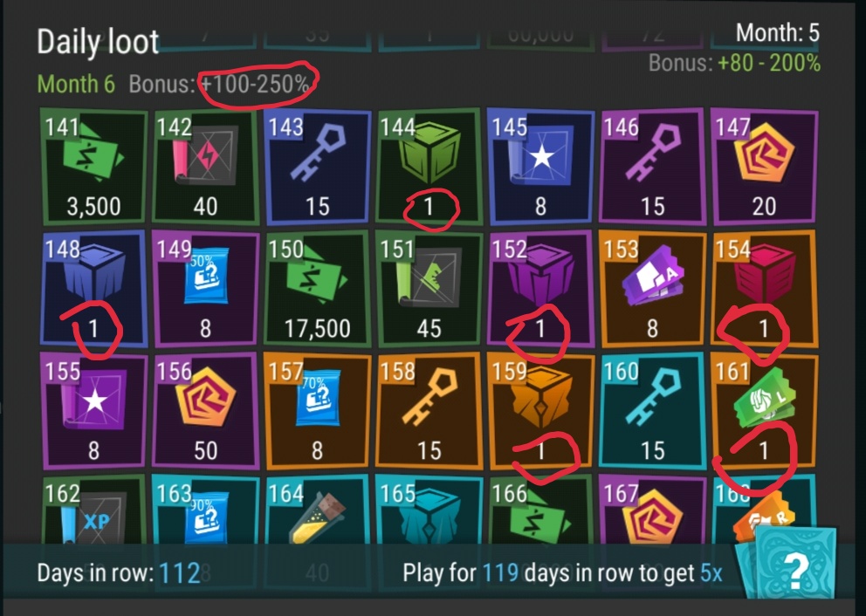Select the day 143 blue key
This screenshot has height=616, width=866.
click(318, 166)
